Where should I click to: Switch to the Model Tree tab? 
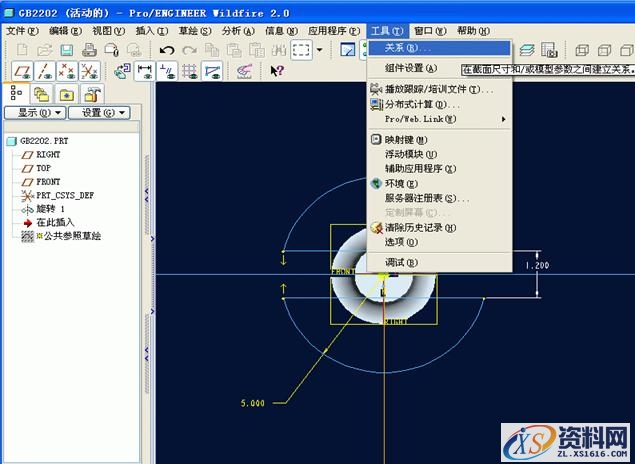[16, 93]
